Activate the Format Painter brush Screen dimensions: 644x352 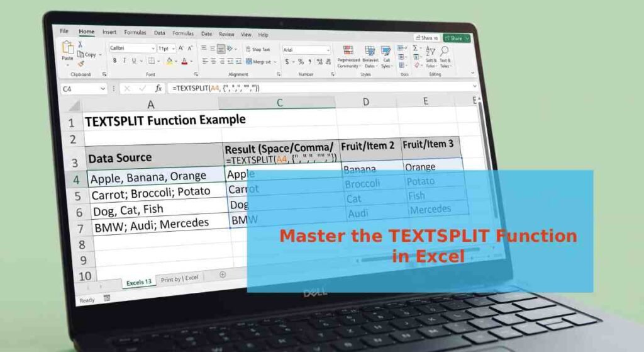[81, 64]
